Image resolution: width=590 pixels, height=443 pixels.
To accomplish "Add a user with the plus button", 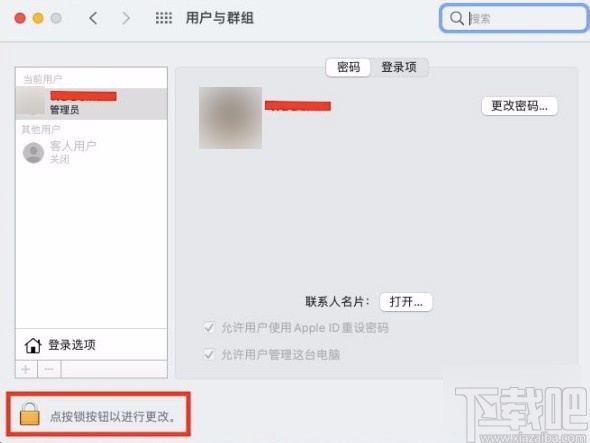I will (x=26, y=369).
